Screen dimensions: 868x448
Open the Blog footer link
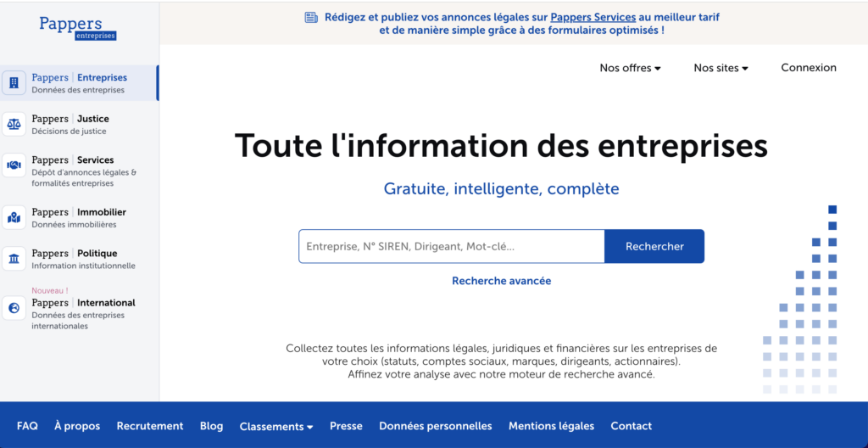click(211, 426)
